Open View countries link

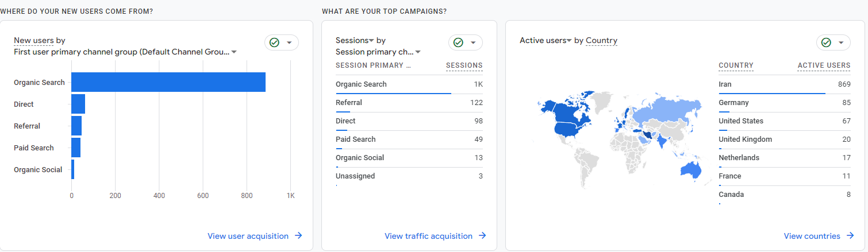click(x=812, y=236)
